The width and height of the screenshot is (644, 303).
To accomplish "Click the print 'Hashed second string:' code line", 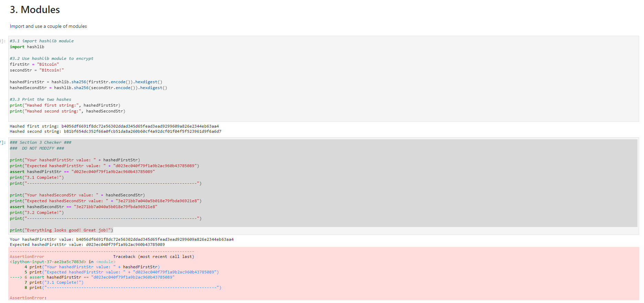I will click(x=67, y=111).
